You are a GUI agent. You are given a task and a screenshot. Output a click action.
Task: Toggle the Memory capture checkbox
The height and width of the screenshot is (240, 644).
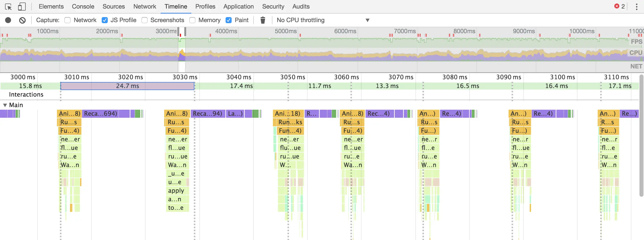point(192,20)
